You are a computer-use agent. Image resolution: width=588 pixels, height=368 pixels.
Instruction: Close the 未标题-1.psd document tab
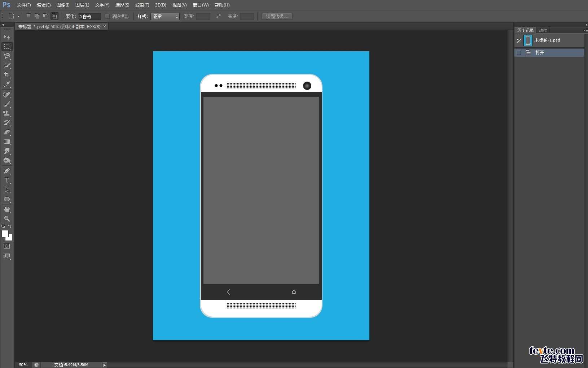point(105,26)
